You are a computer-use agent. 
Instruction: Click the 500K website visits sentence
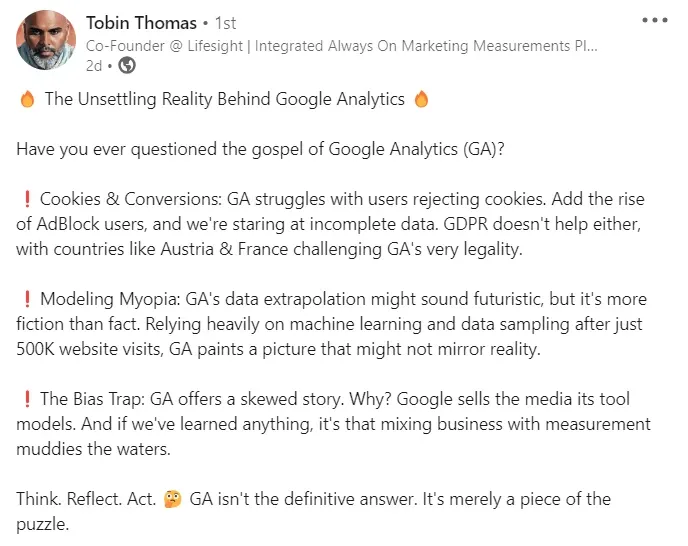pos(278,349)
